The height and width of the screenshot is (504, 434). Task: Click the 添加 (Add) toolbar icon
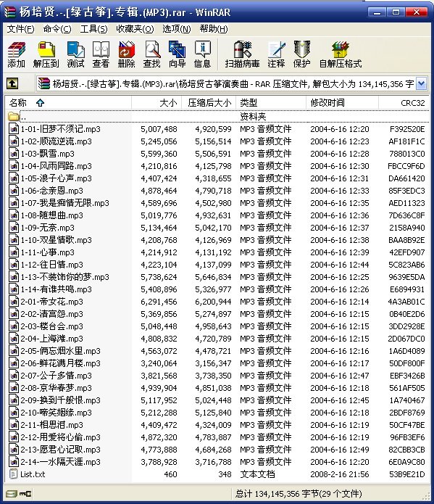[x=17, y=50]
